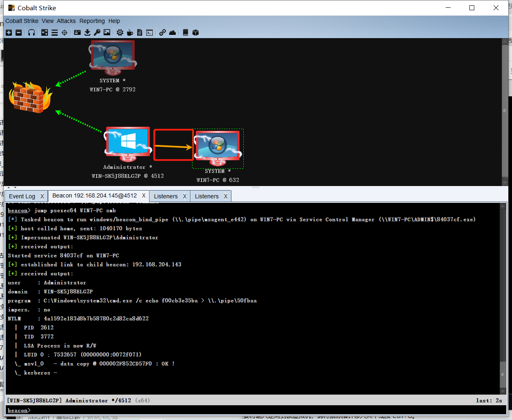
Task: Click the console vertical scrollbar thumb
Action: click(503, 375)
